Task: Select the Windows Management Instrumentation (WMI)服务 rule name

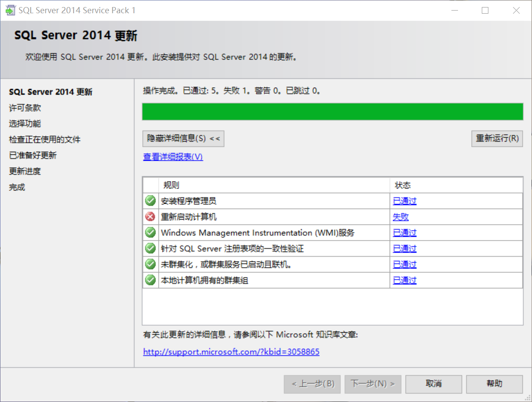Action: [x=258, y=233]
